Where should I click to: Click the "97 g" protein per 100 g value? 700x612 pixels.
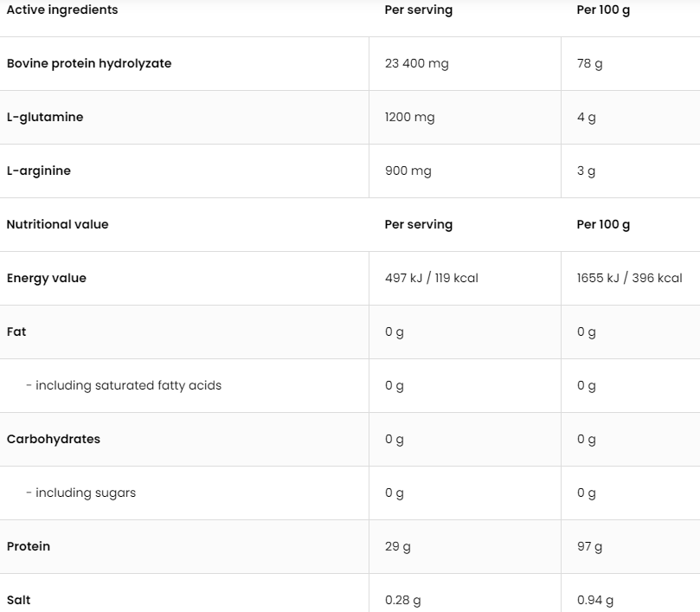click(589, 546)
